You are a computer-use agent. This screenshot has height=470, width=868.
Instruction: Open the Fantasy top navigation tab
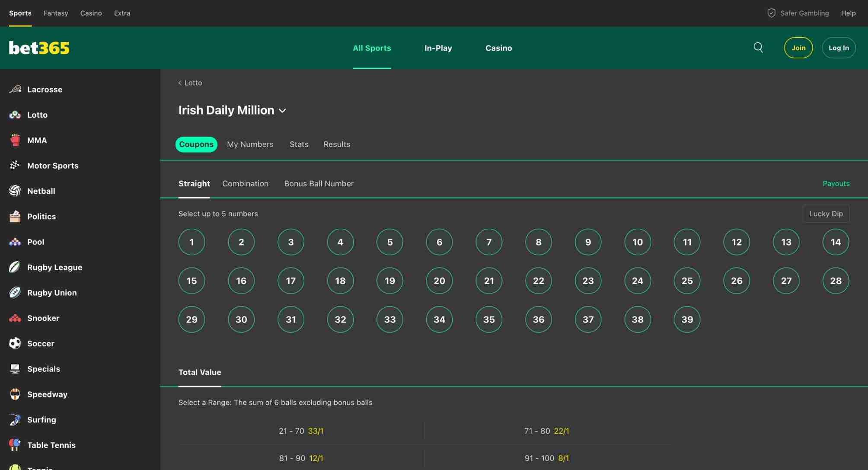click(56, 13)
